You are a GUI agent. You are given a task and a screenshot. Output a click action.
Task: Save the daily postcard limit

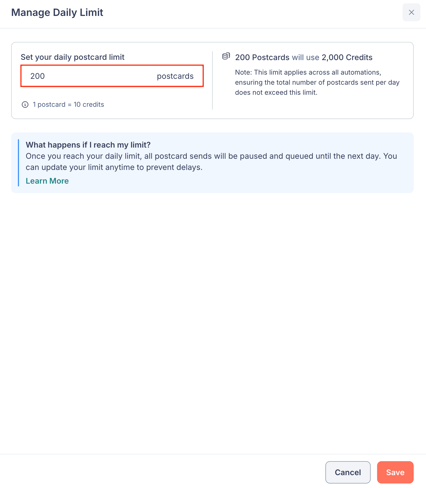[395, 472]
